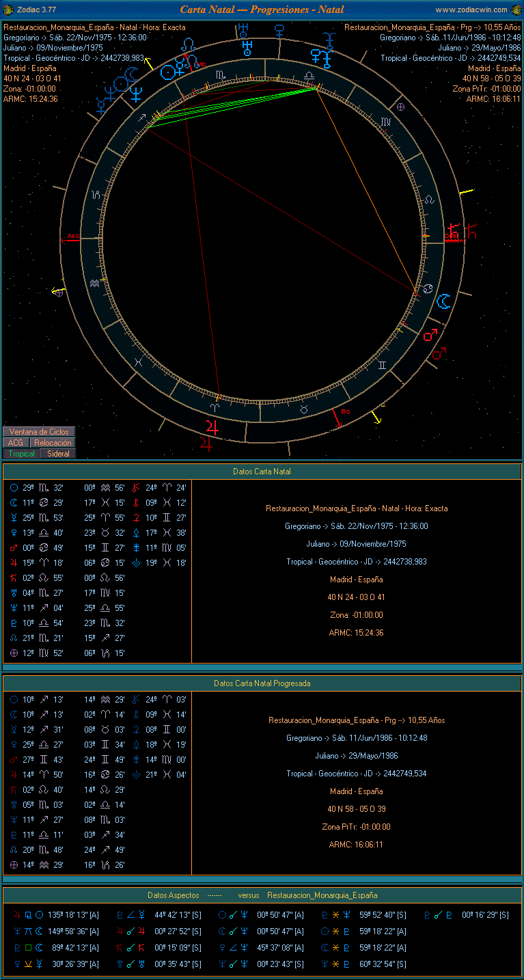
Task: Click the ACG button
Action: [16, 443]
